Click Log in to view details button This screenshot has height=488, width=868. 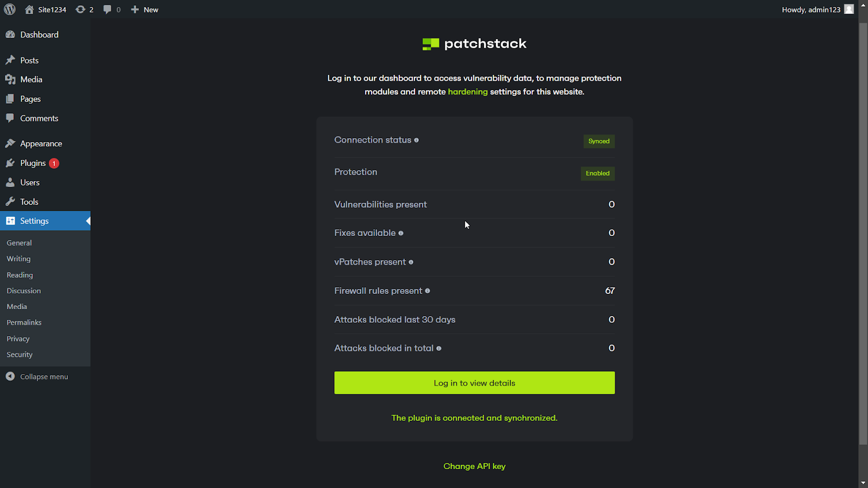(x=474, y=383)
